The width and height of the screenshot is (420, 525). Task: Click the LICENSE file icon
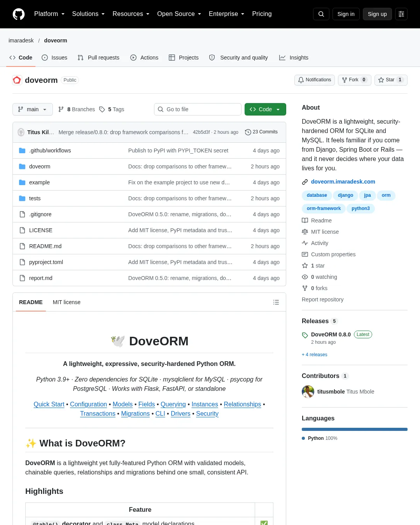coord(22,230)
